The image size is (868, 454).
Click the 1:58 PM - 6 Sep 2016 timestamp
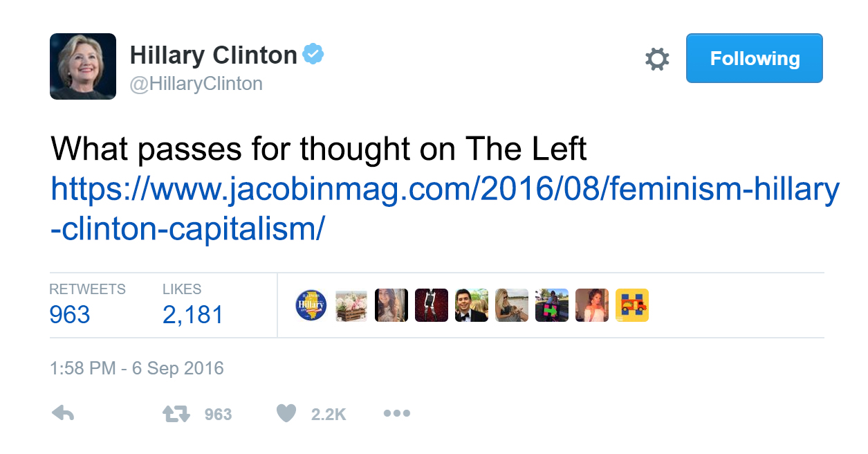coord(137,367)
